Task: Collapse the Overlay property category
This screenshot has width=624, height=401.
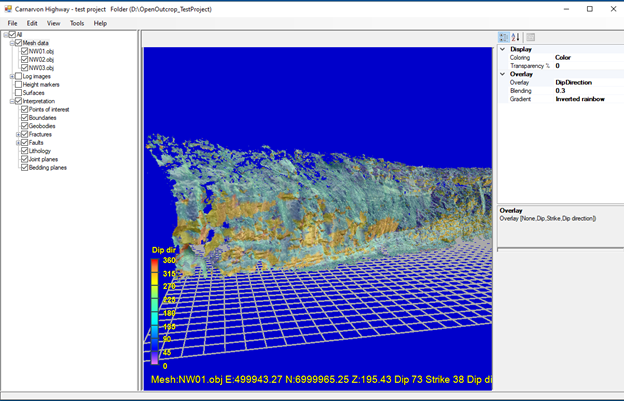Action: click(503, 74)
